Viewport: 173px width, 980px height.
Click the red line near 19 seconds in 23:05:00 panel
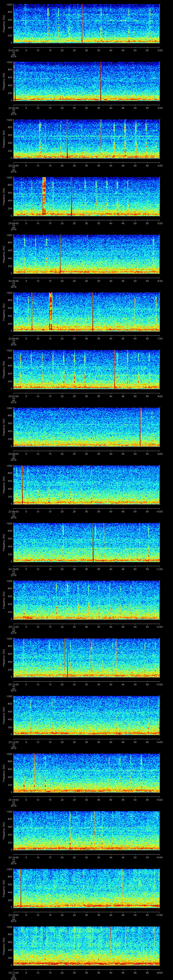coord(60,254)
